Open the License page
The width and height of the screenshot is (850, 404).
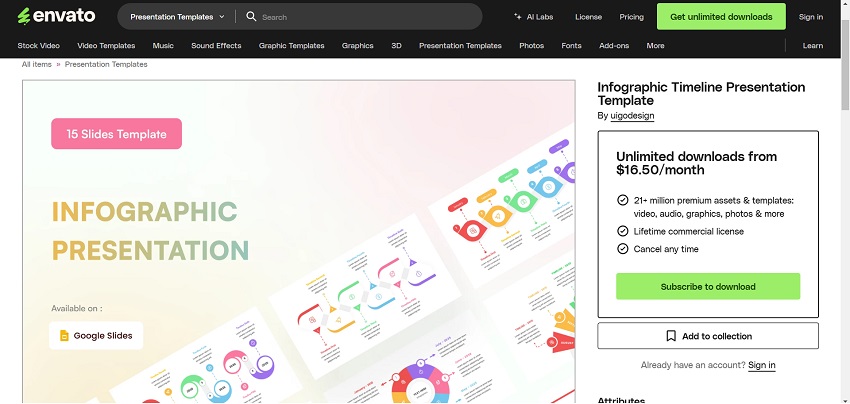tap(588, 17)
